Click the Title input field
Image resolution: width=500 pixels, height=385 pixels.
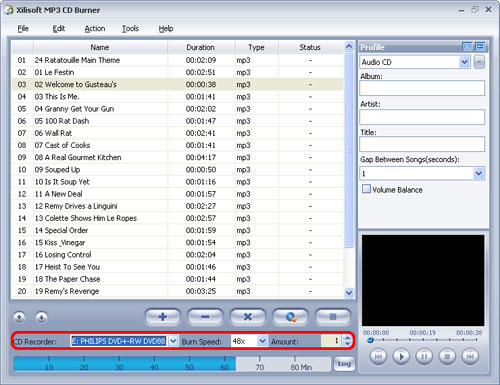click(x=422, y=144)
